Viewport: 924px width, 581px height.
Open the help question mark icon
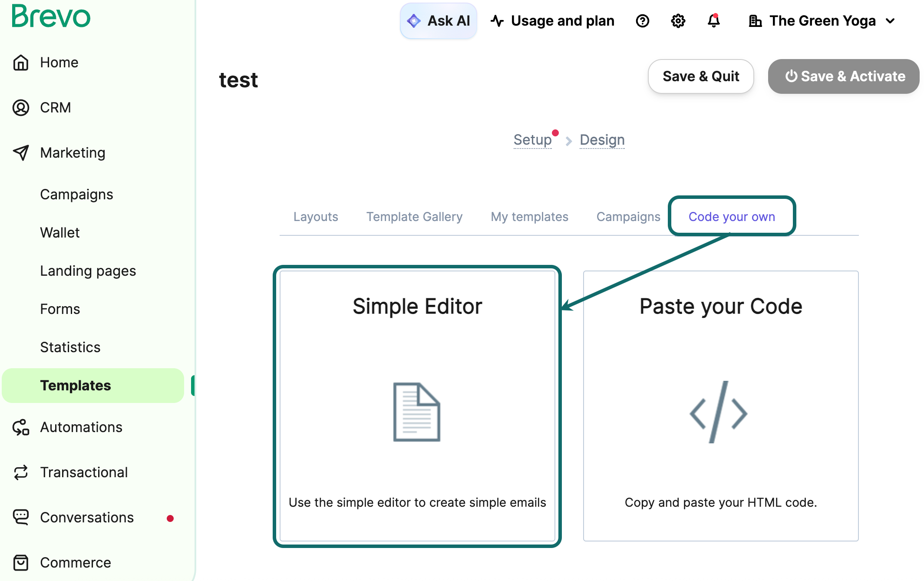click(x=642, y=20)
